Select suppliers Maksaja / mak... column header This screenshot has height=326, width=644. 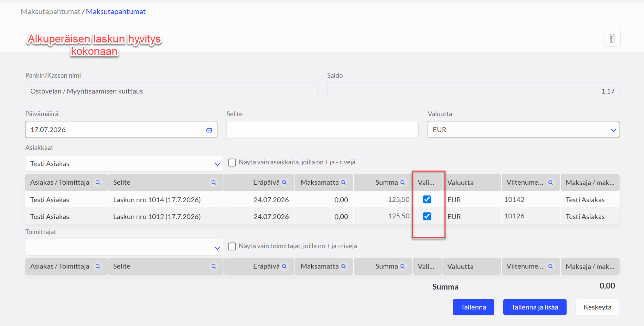(590, 267)
